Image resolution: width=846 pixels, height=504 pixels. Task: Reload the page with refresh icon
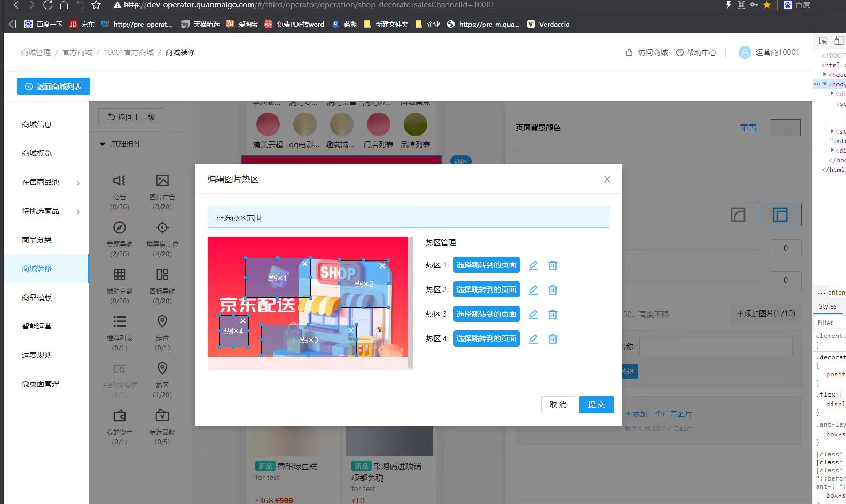point(48,5)
